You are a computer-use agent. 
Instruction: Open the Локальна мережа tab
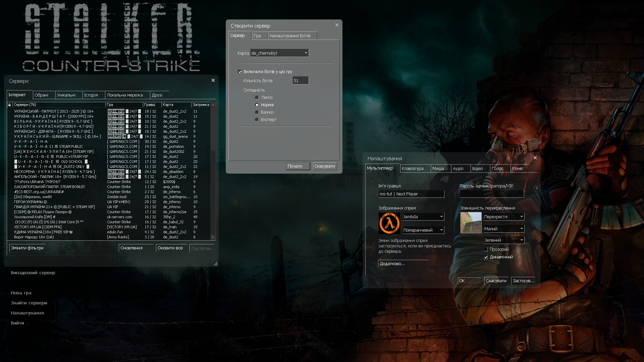tap(127, 95)
